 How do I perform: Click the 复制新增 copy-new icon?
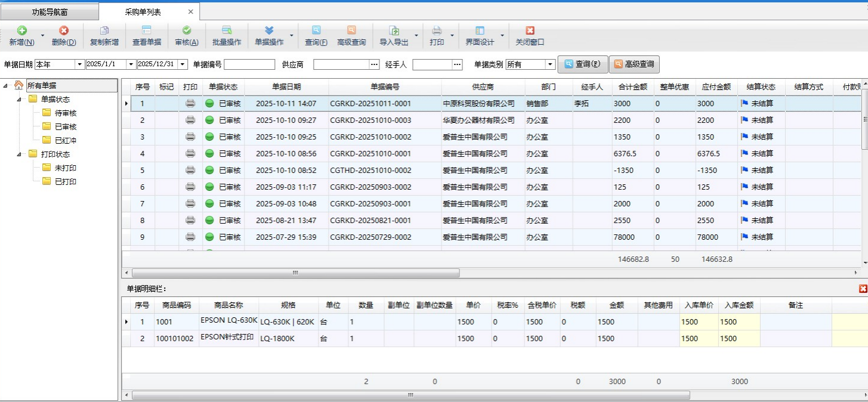(x=104, y=31)
